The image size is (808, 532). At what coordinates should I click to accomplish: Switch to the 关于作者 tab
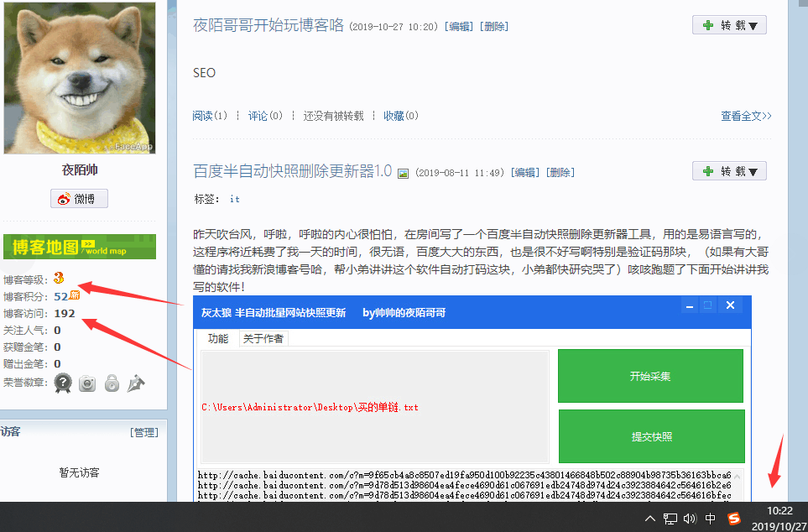tap(263, 338)
